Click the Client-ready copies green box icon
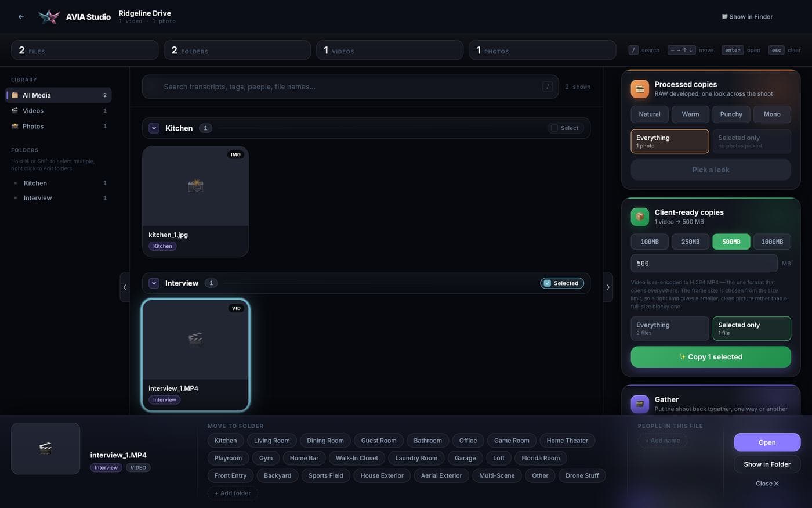Image resolution: width=812 pixels, height=508 pixels. pyautogui.click(x=640, y=217)
